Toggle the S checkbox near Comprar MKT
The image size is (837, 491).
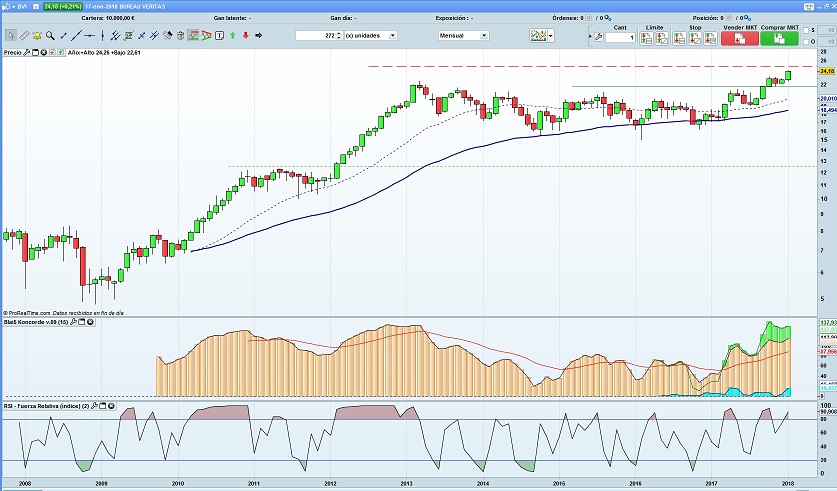coord(806,31)
